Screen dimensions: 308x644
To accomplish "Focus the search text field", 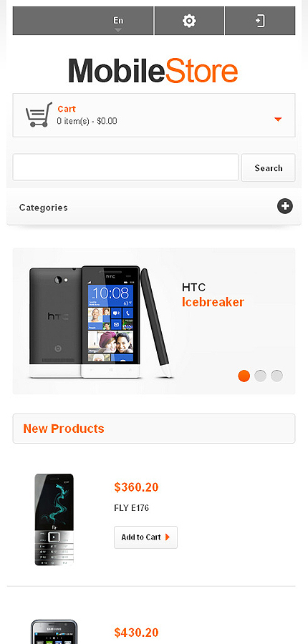I will point(125,167).
